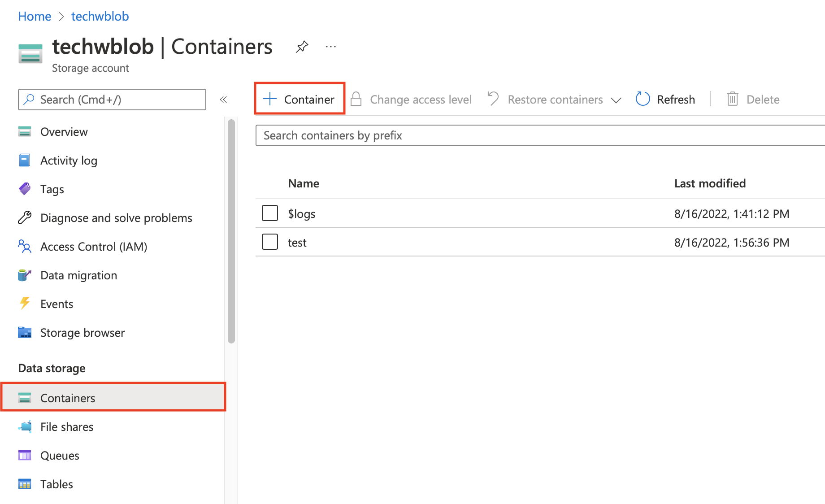Click the Refresh icon in toolbar
Screen dimensions: 825x504
click(x=643, y=99)
